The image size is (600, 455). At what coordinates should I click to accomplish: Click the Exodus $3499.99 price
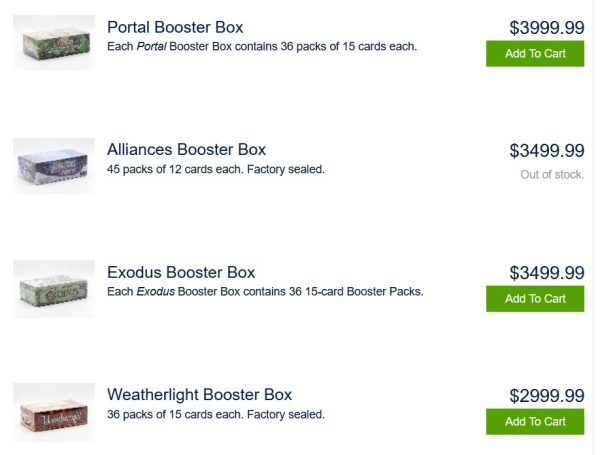click(547, 273)
